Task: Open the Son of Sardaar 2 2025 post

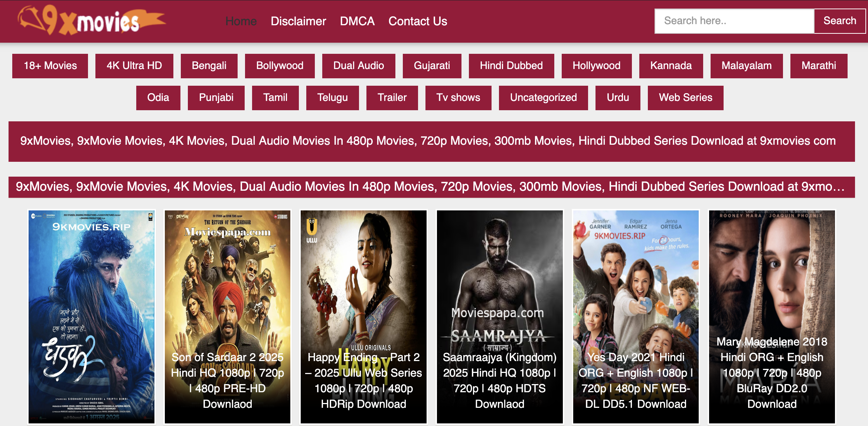Action: [228, 317]
